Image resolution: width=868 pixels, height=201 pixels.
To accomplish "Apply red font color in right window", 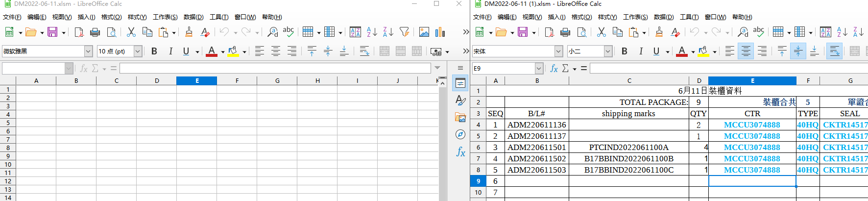I will pos(682,51).
